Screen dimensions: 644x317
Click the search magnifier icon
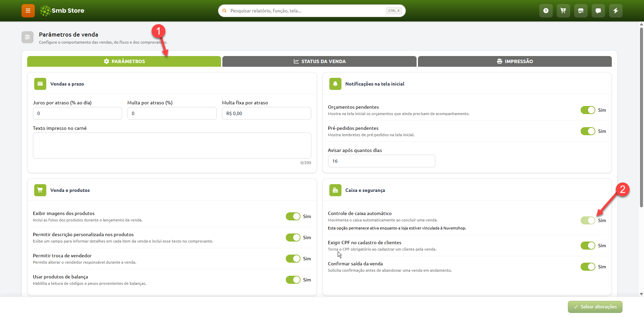pos(224,11)
